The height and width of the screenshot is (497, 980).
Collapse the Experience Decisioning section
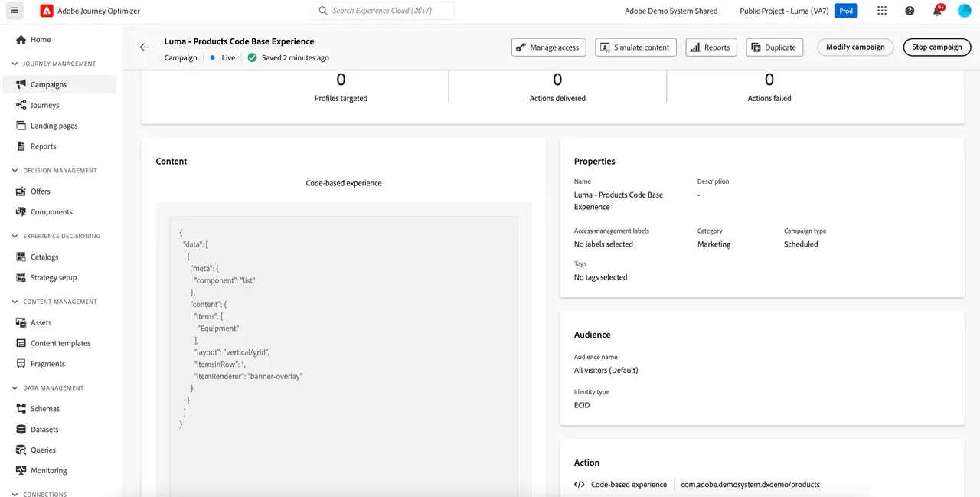tap(15, 236)
